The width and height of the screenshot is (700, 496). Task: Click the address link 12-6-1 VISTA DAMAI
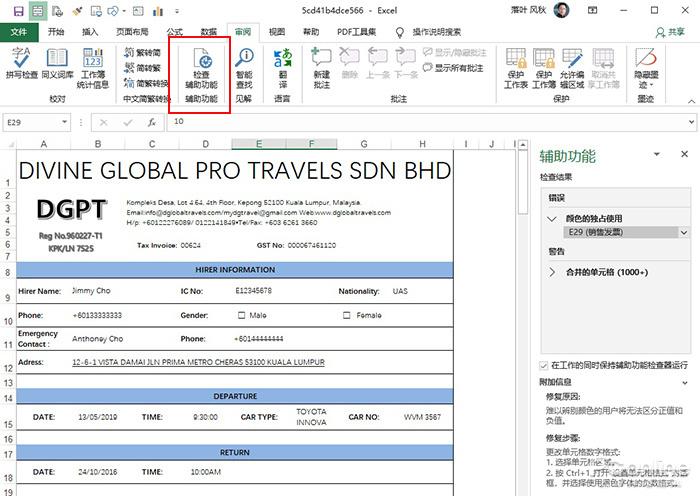coord(198,362)
